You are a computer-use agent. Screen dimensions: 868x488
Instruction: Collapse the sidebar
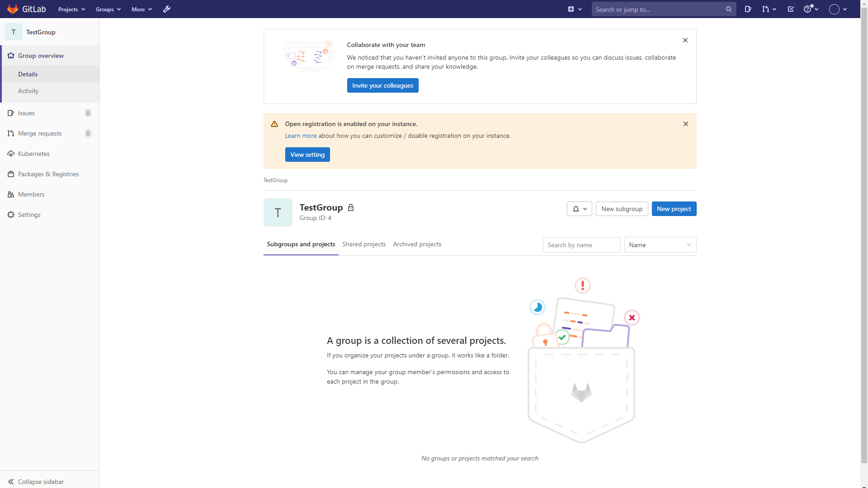coord(36,482)
